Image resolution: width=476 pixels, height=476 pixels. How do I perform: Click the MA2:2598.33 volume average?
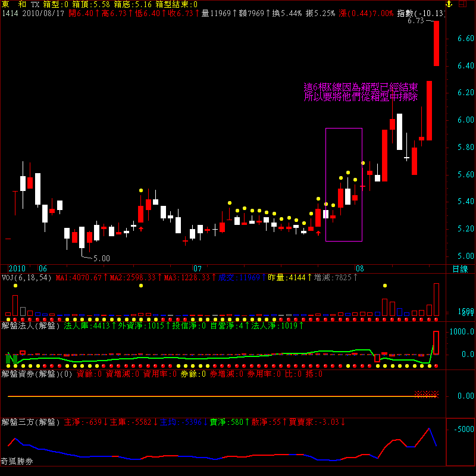tap(133, 278)
